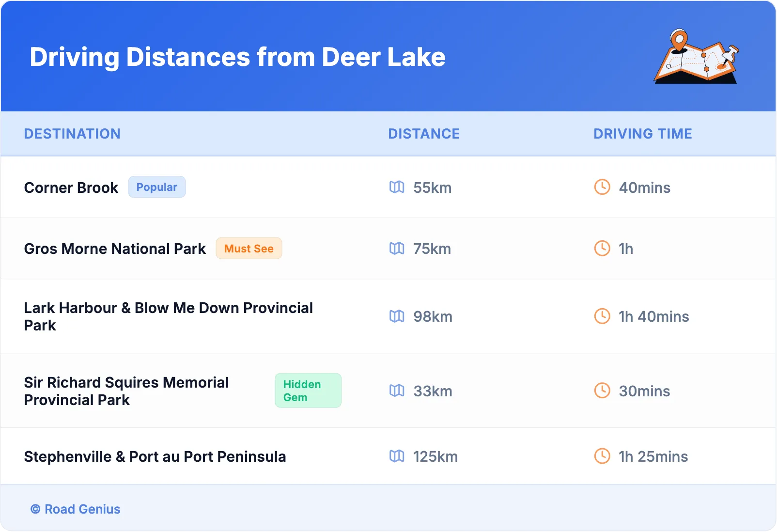Select Stephenville & Port au Port Peninsula
The width and height of the screenshot is (777, 532).
click(x=155, y=456)
